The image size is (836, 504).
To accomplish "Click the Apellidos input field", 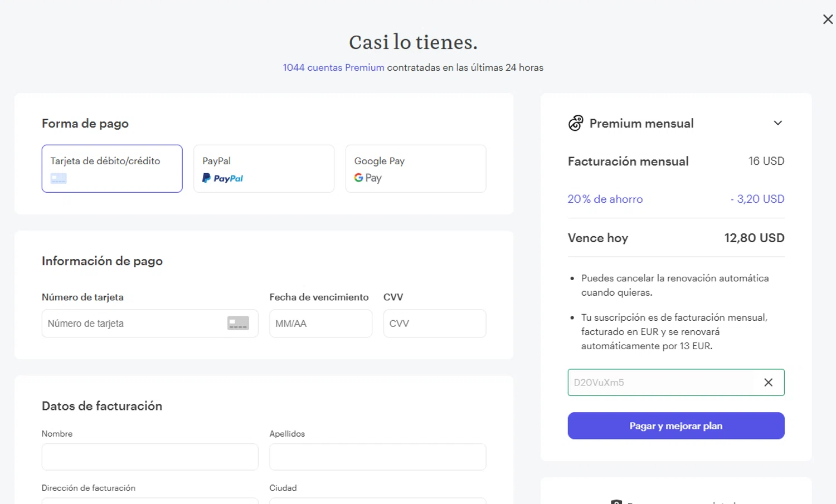I will point(378,457).
